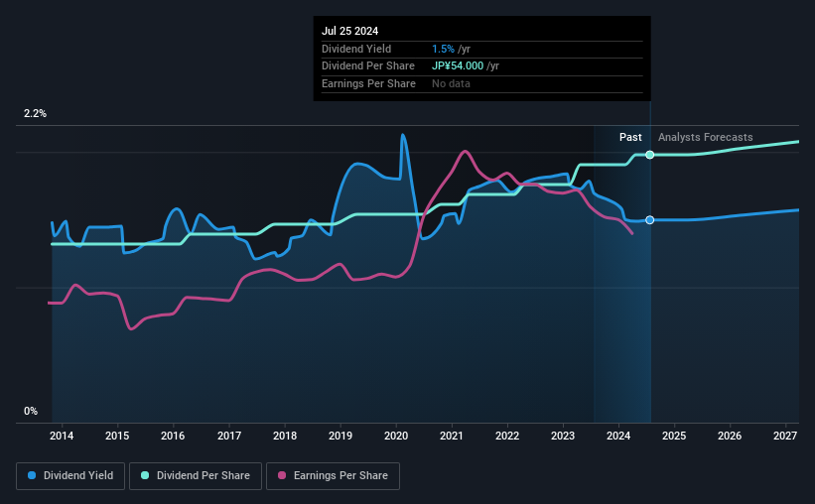The image size is (815, 504).
Task: Click the 1.5% dividend yield value
Action: click(x=443, y=49)
